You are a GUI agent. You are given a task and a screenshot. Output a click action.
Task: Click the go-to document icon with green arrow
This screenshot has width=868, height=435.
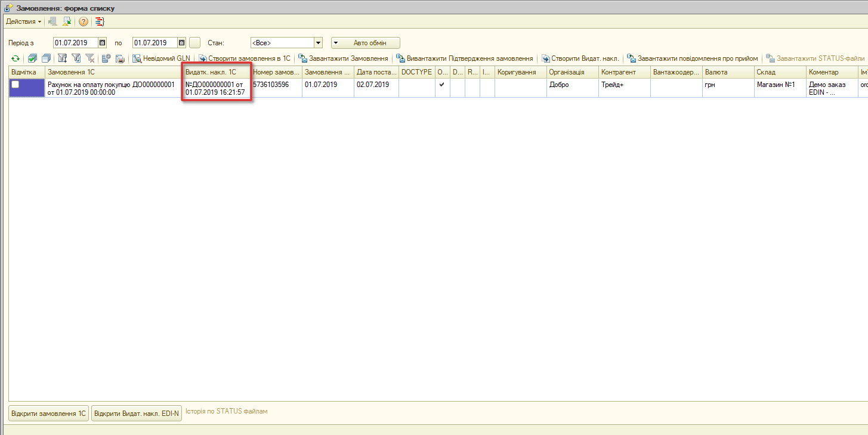pyautogui.click(x=67, y=21)
